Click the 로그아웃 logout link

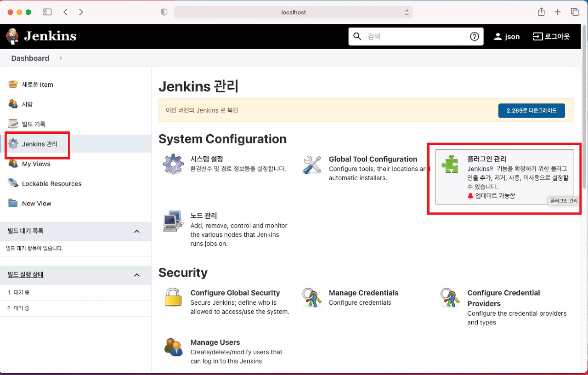tap(551, 36)
